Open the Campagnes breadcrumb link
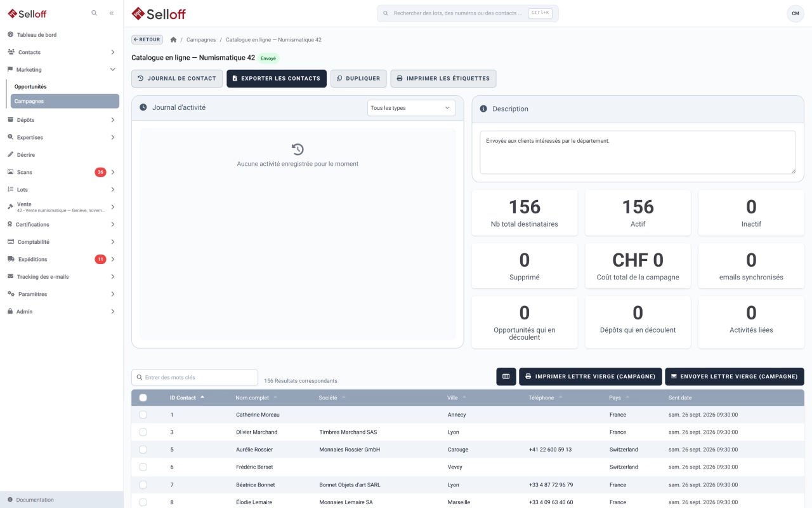 (x=201, y=40)
